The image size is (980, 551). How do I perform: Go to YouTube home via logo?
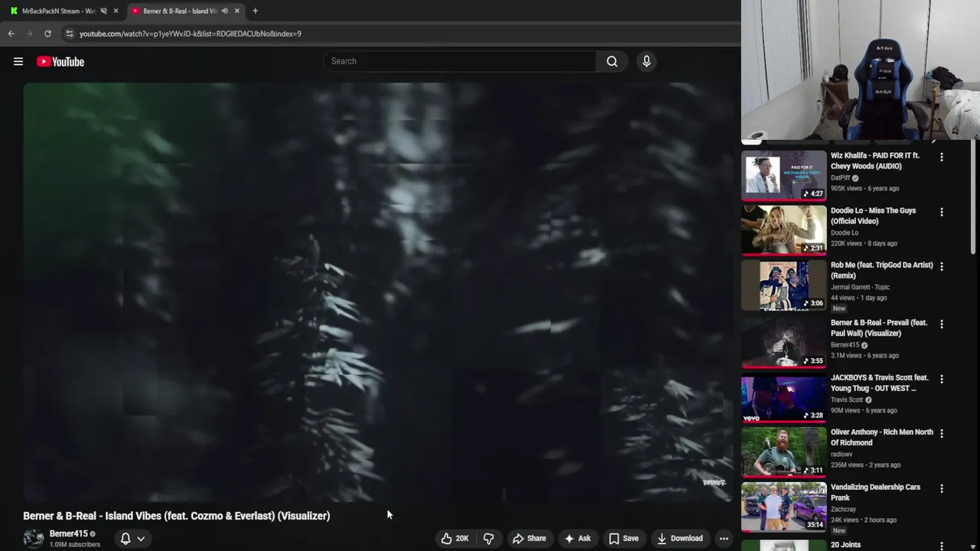60,62
